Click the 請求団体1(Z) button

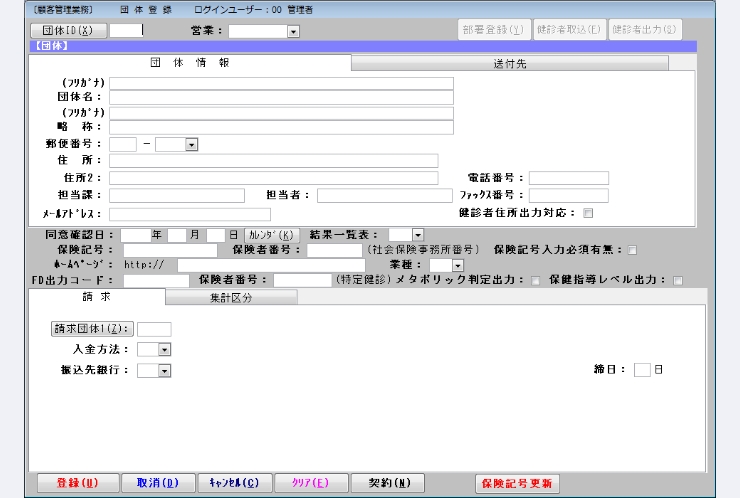92,329
